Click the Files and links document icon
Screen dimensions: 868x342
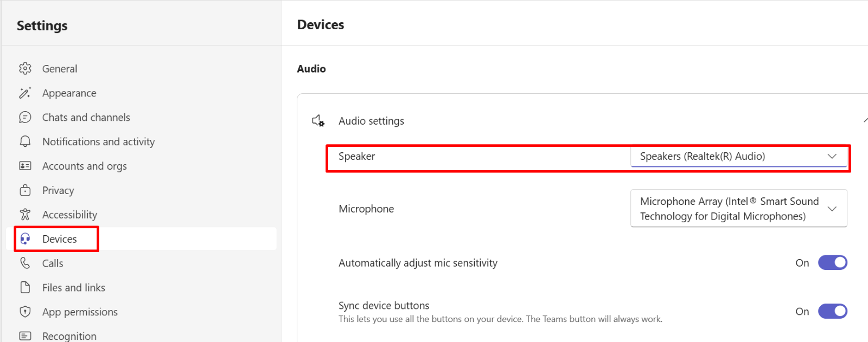coord(25,287)
